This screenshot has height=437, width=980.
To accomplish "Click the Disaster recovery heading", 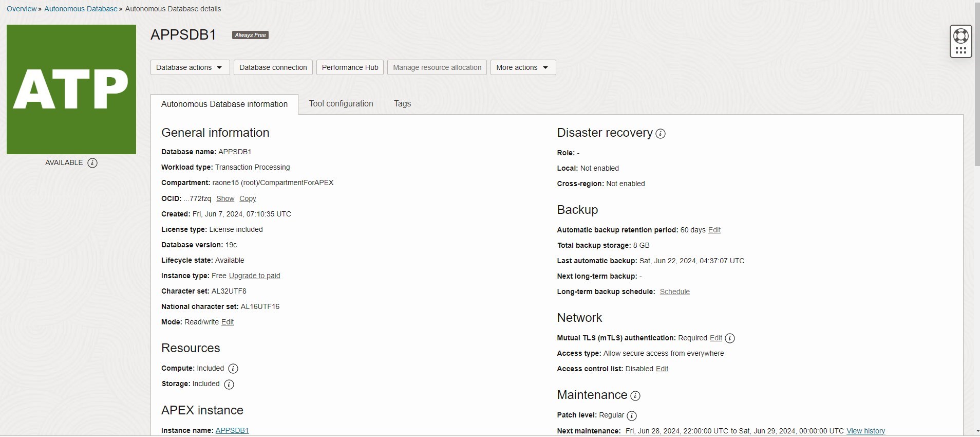I will coord(605,133).
